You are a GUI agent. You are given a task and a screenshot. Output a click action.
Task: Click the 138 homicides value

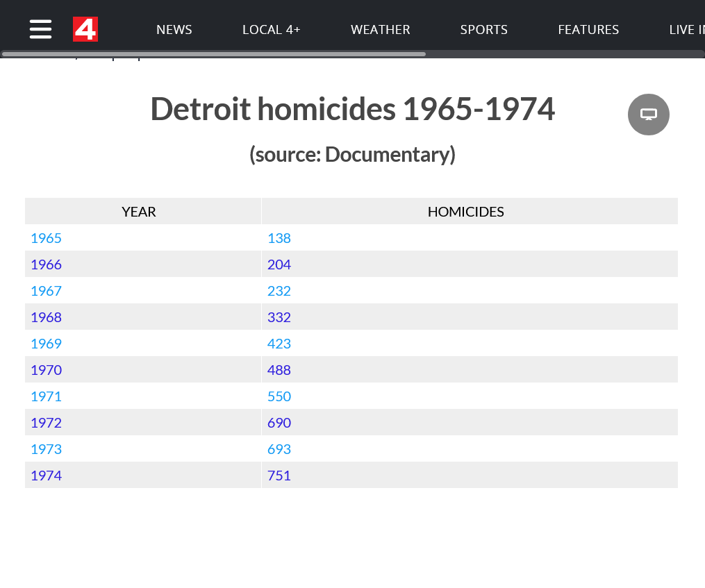(x=279, y=238)
